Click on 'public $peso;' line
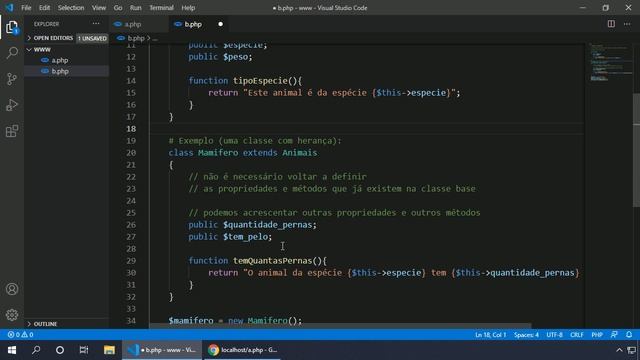This screenshot has width=640, height=360. (x=220, y=57)
